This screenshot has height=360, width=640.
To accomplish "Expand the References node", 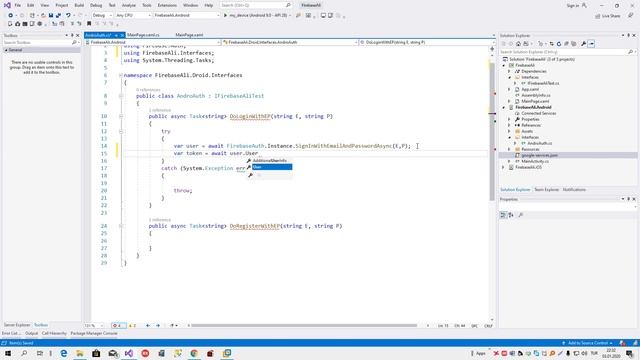I will click(x=509, y=125).
